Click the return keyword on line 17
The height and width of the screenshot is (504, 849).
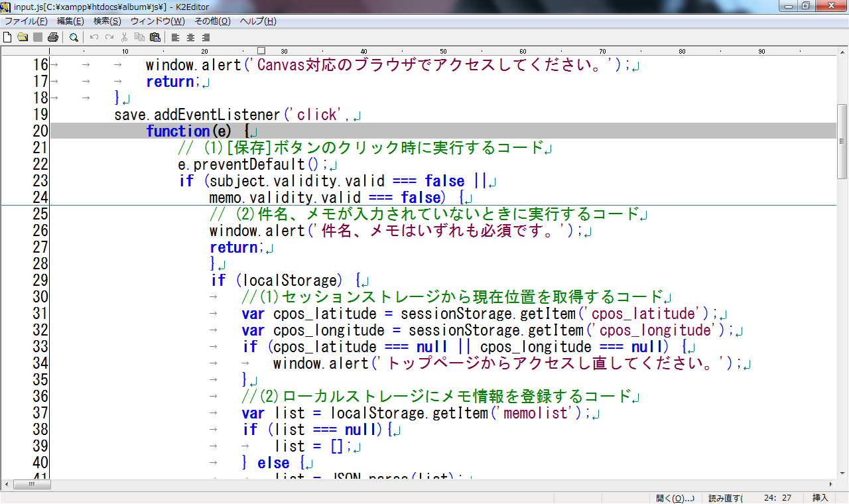170,82
